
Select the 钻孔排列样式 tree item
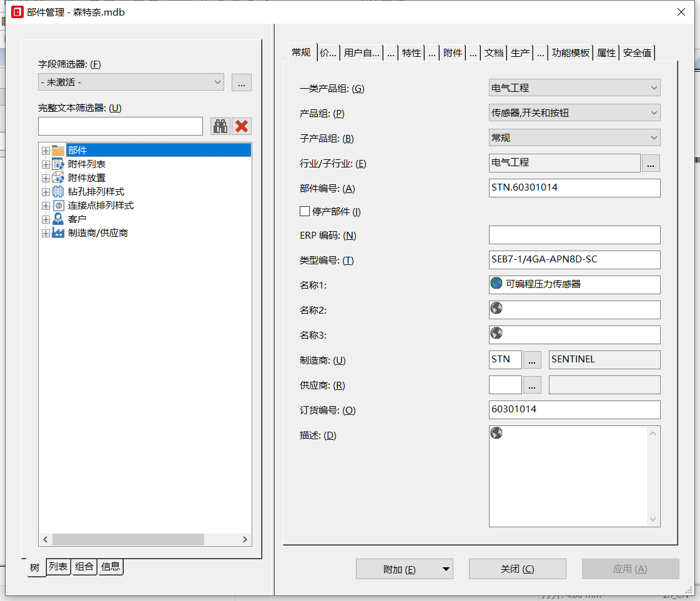[x=96, y=192]
